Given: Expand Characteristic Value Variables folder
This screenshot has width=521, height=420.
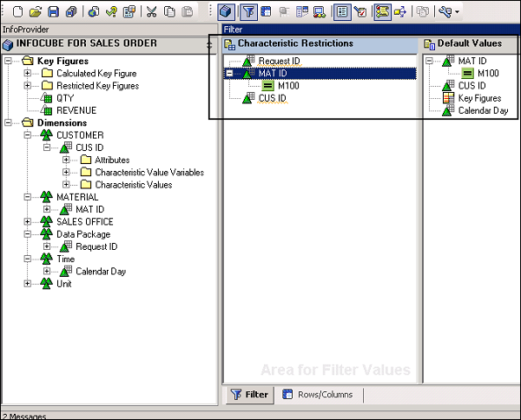Looking at the screenshot, I should coord(66,172).
